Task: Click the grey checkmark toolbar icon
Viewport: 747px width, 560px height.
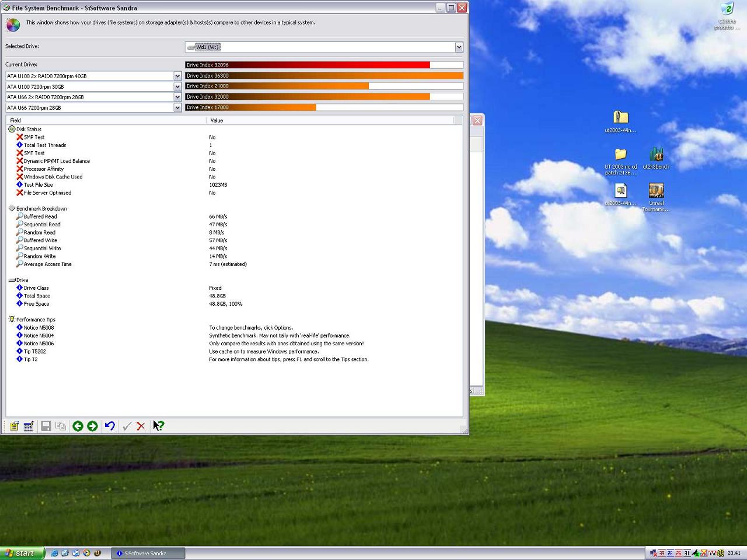Action: [127, 426]
